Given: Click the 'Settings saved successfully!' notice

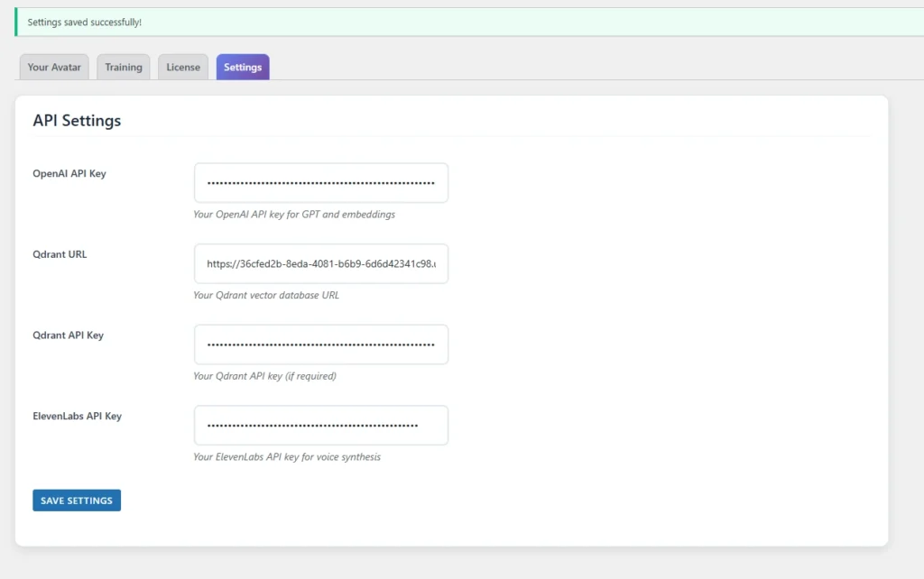Looking at the screenshot, I should (85, 22).
